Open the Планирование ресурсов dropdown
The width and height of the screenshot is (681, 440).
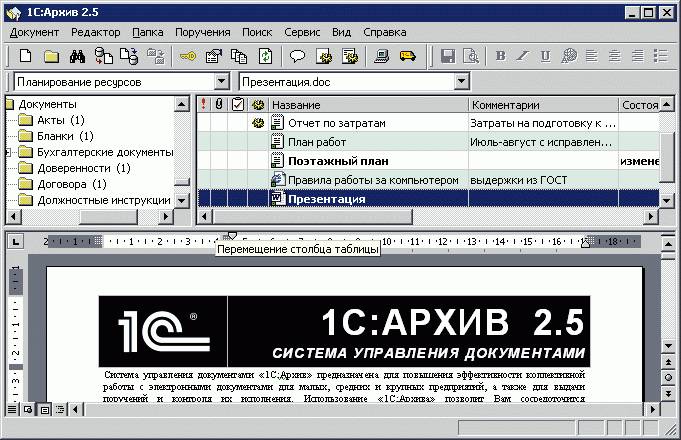click(221, 81)
